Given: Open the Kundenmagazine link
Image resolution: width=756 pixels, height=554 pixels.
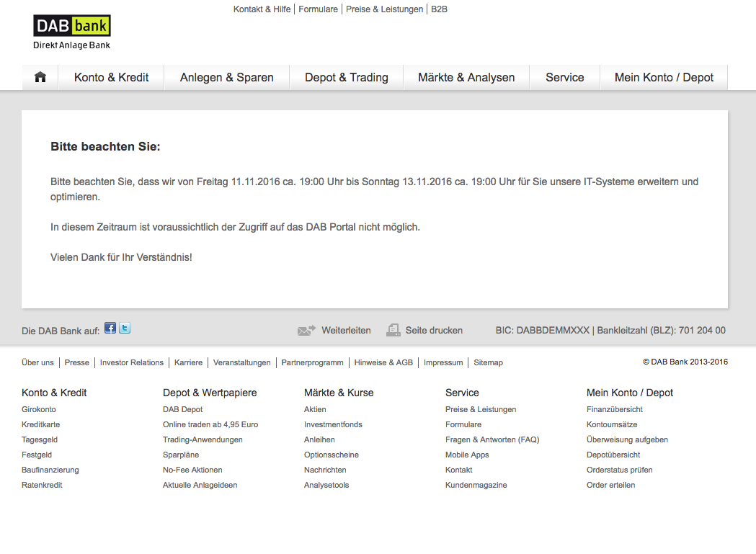Looking at the screenshot, I should [476, 485].
